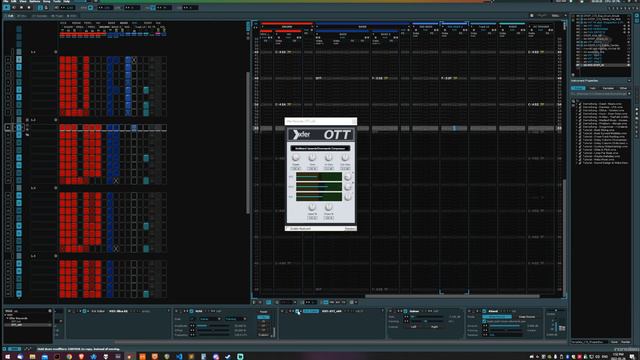
Task: Click the Amplitude slider in LFO device
Action: (214, 326)
